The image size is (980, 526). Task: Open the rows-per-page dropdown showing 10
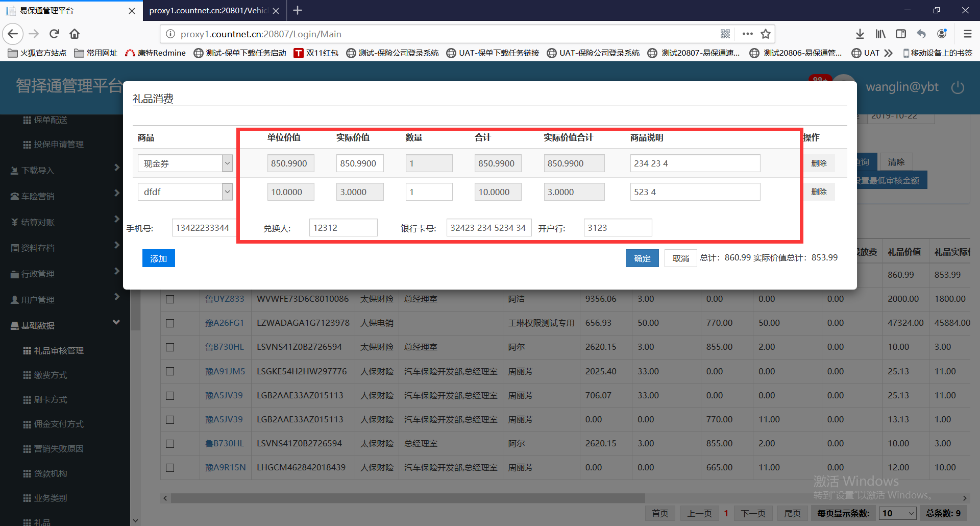tap(897, 513)
